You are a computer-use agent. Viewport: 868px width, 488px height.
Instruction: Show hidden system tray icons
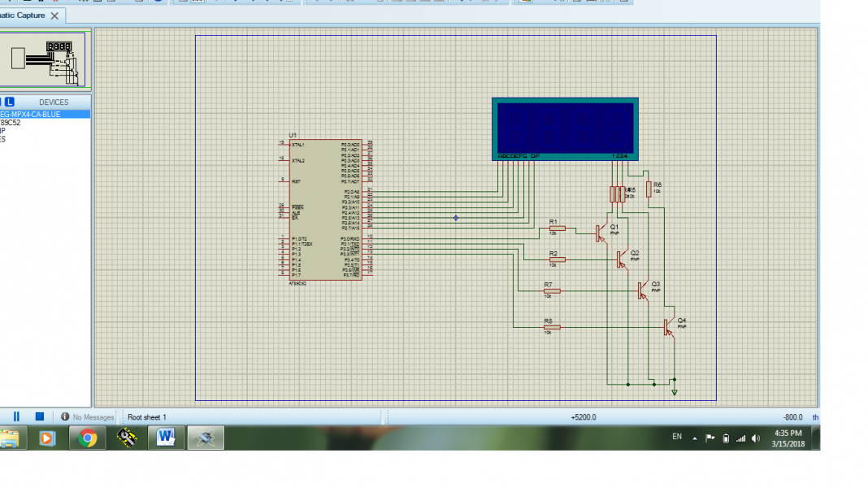(695, 438)
